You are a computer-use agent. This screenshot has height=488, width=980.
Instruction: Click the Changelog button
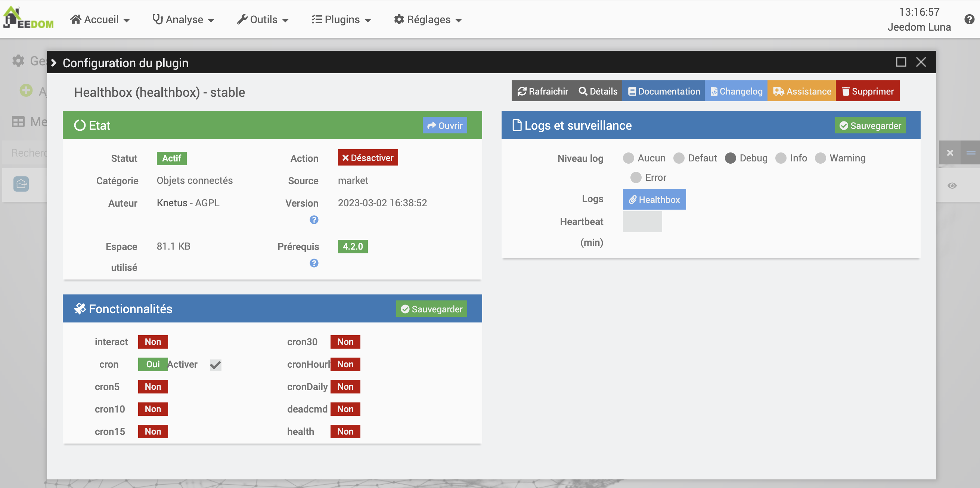[x=736, y=91]
